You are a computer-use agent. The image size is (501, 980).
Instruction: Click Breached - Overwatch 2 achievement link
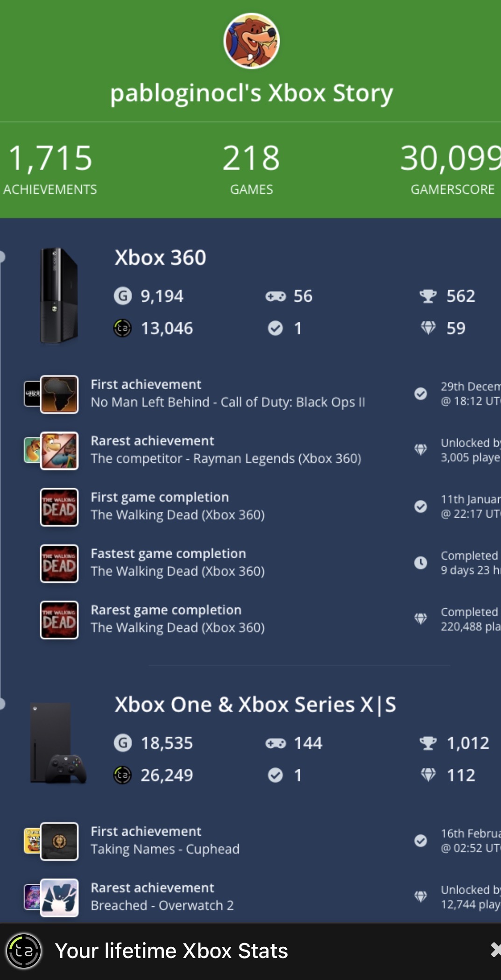(x=162, y=905)
